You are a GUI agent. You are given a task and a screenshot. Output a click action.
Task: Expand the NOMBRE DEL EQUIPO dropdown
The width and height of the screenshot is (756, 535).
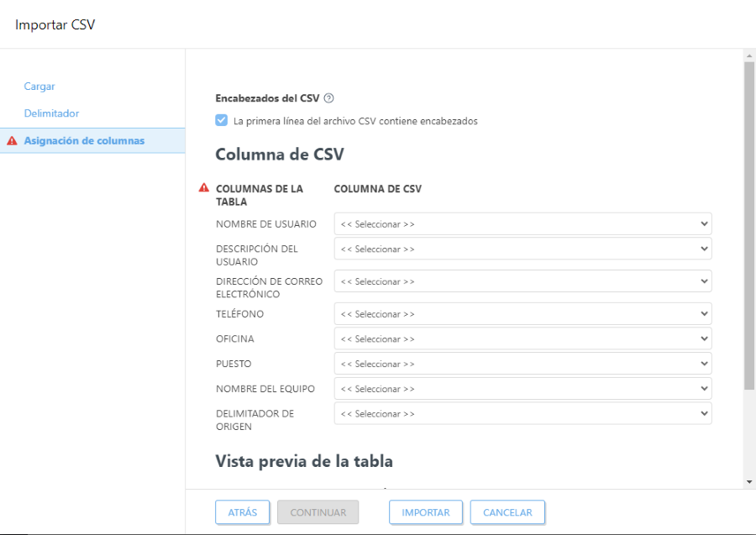(522, 388)
